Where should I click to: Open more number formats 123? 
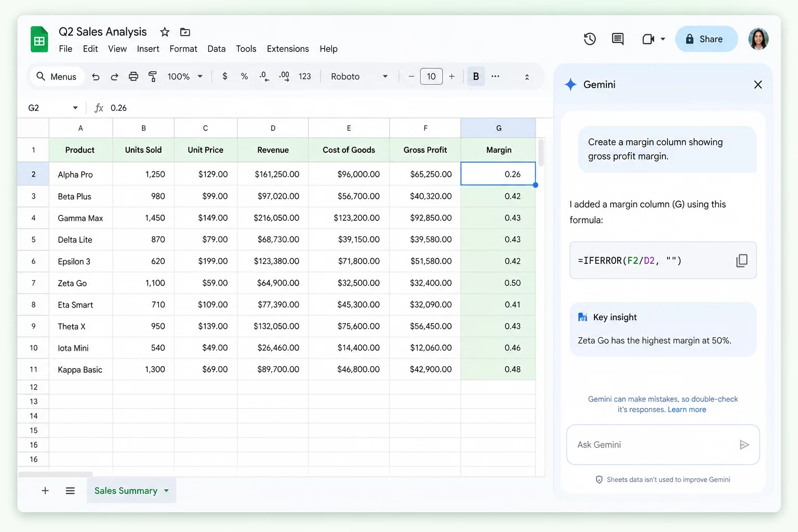(x=305, y=76)
